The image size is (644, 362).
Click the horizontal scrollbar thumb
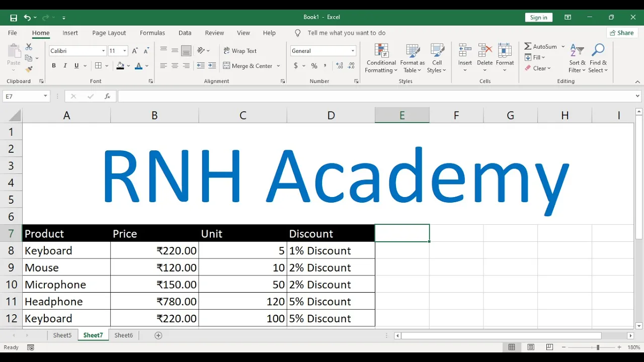tap(501, 335)
